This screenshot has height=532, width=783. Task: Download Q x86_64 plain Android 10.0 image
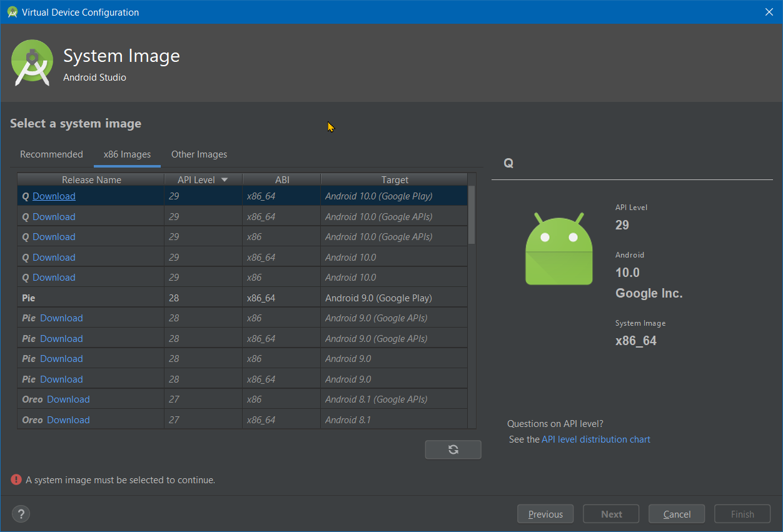tap(54, 258)
